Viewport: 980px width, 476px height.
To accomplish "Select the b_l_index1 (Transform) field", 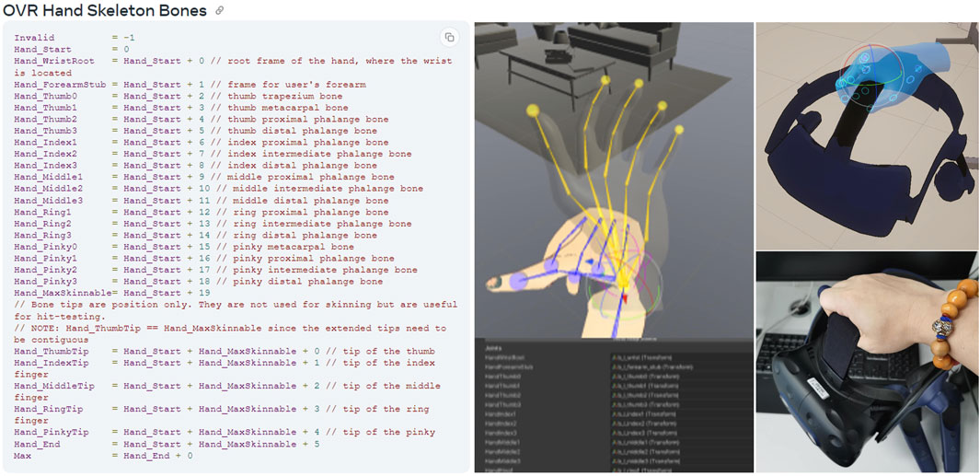I will [x=682, y=414].
